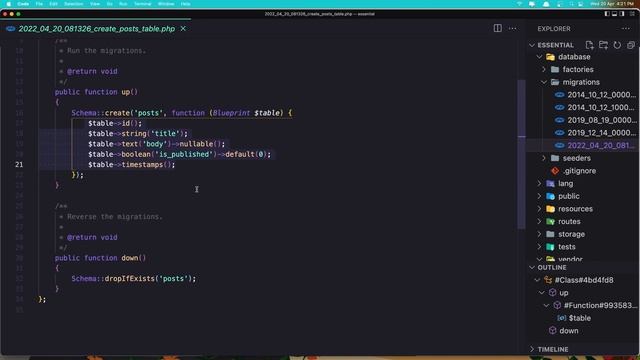Click the Split Editor Right icon
Image resolution: width=640 pixels, height=360 pixels.
[498, 28]
